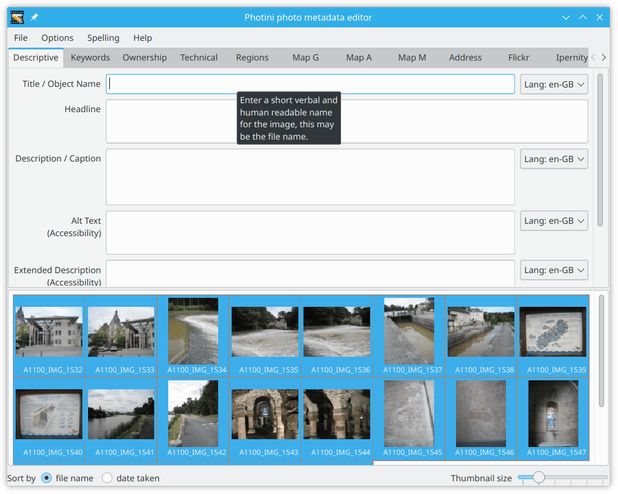Open the File menu
618x494 pixels.
click(20, 38)
